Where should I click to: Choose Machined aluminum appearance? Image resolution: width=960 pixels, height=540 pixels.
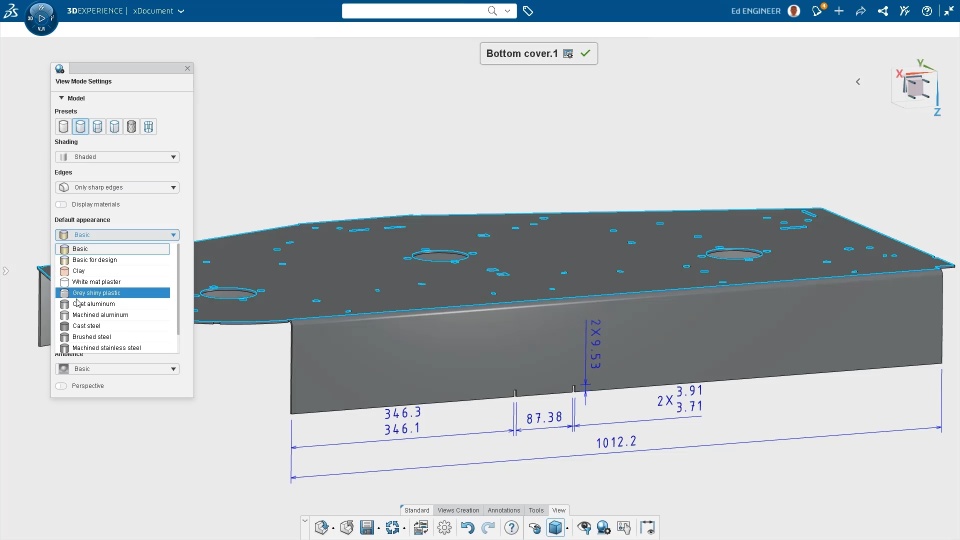click(x=113, y=315)
